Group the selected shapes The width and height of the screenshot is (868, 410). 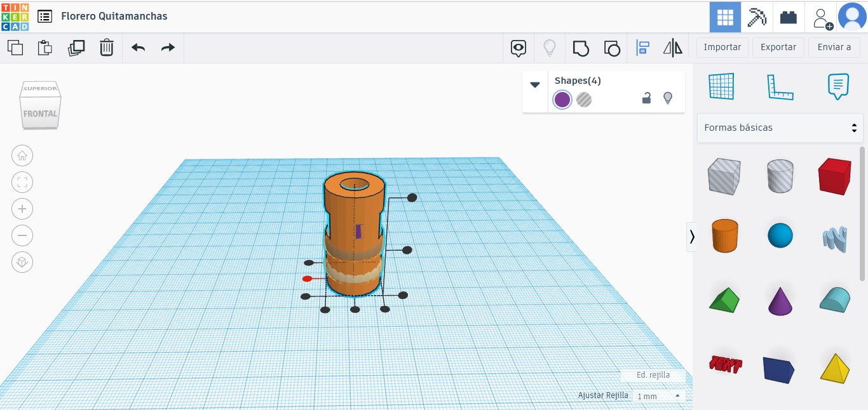(581, 48)
